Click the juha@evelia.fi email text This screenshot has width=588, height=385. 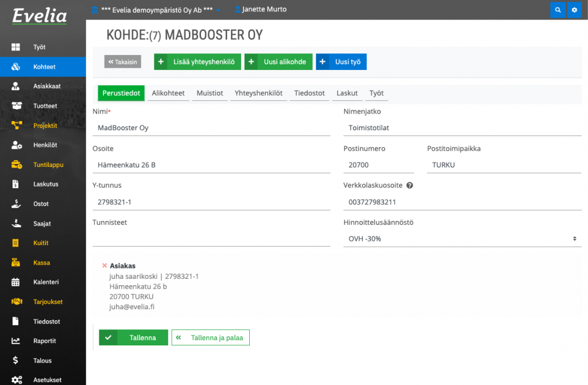pos(132,306)
